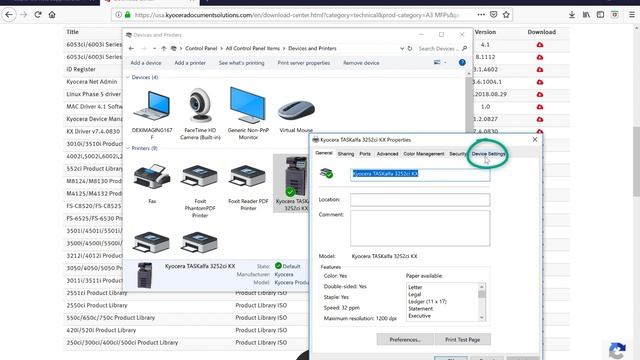Switch to the Advanced tab

pyautogui.click(x=387, y=154)
